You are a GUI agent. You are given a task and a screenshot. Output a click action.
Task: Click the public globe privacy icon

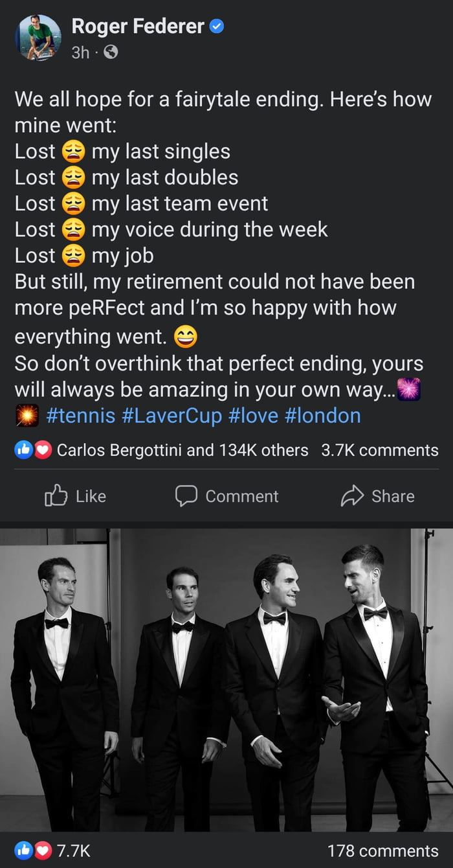(x=111, y=52)
